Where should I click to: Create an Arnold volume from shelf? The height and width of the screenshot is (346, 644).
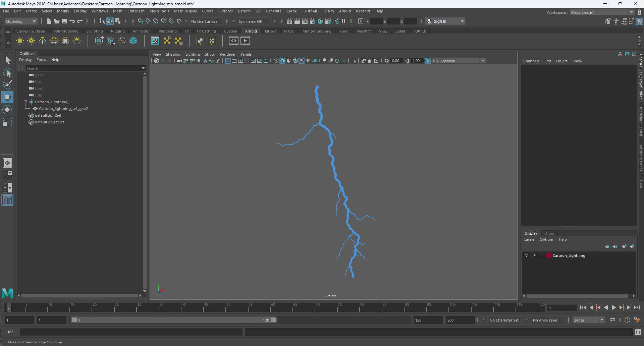[x=133, y=41]
